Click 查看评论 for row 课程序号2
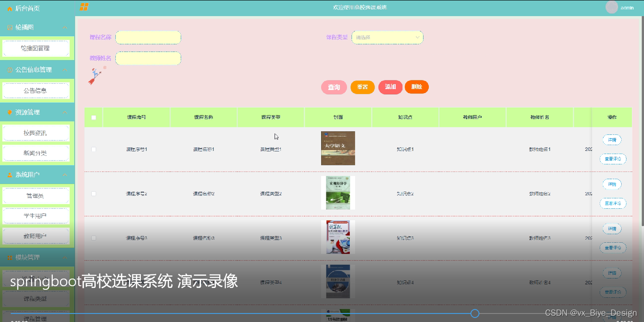The image size is (644, 322). [x=613, y=203]
